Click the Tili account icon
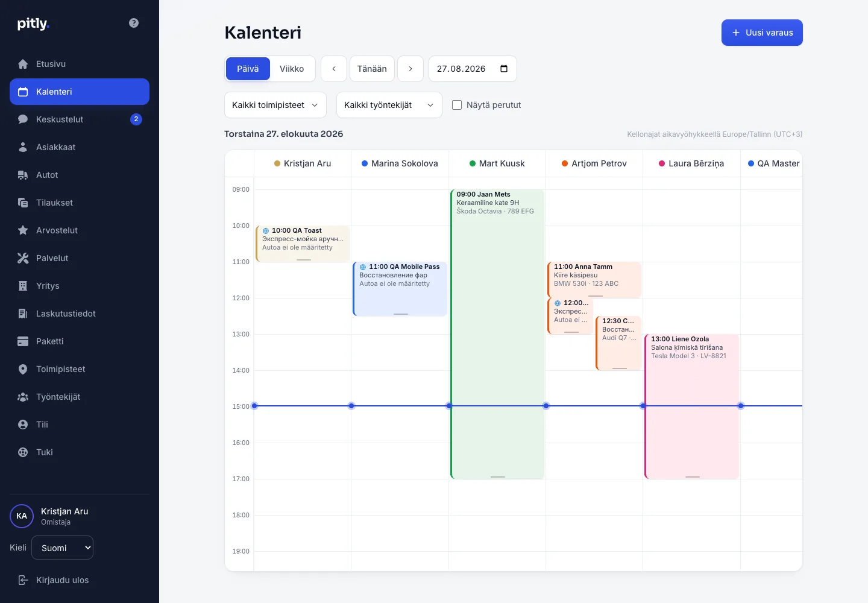868x603 pixels. point(23,425)
